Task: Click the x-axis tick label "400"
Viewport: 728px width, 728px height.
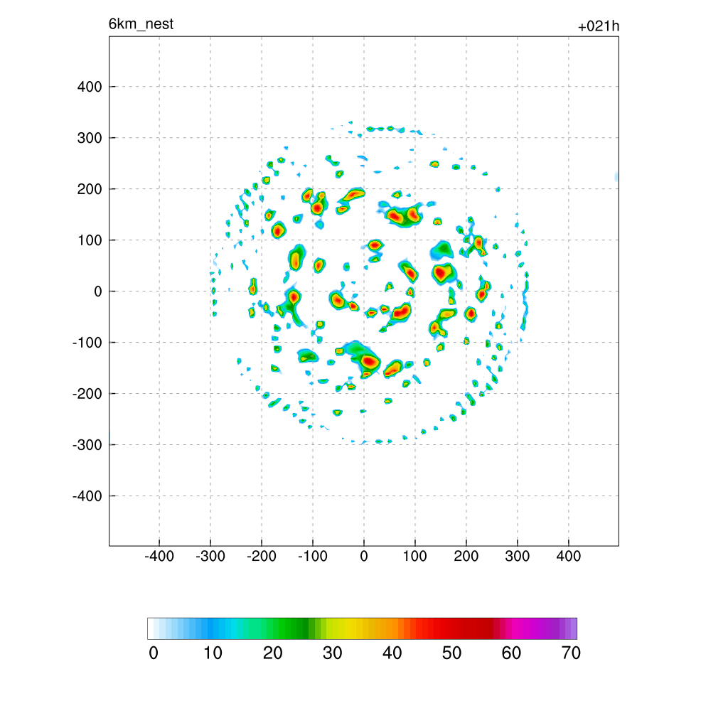Action: click(x=568, y=556)
